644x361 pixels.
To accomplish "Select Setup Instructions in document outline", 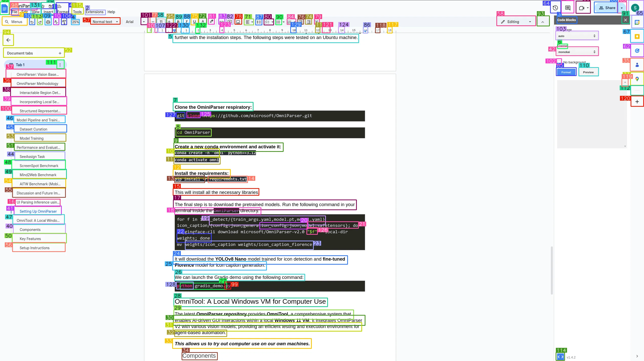I will pos(35,248).
